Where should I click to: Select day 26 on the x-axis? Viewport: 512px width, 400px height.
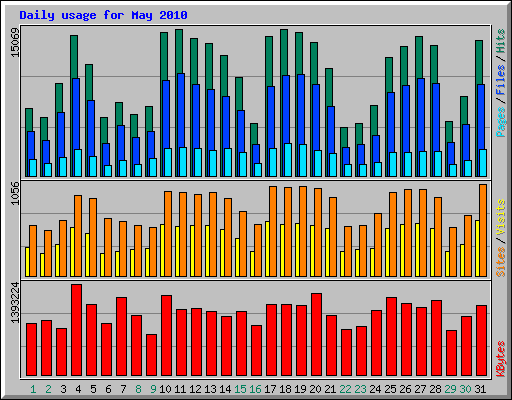[x=405, y=389]
